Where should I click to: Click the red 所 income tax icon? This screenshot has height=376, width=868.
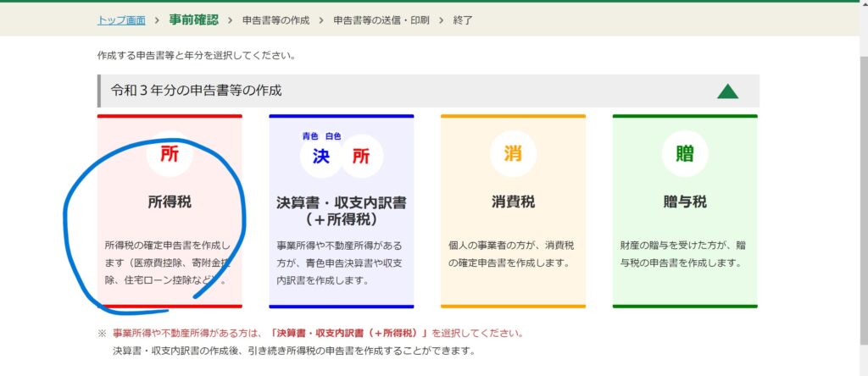pyautogui.click(x=170, y=154)
